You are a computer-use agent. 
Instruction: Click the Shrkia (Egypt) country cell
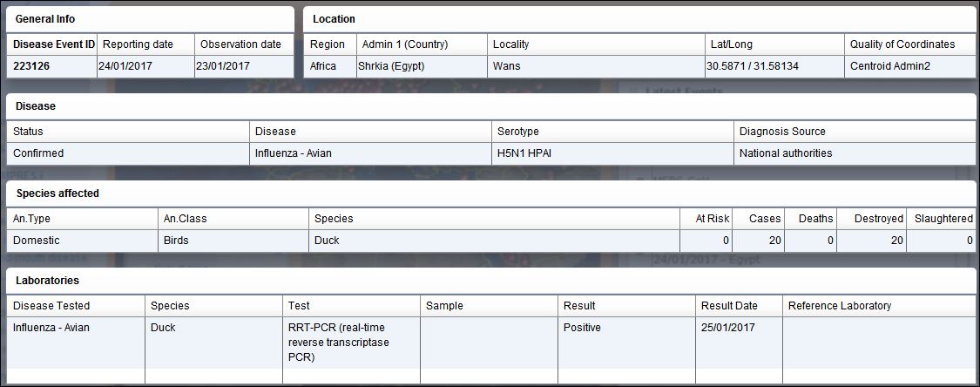[x=422, y=66]
